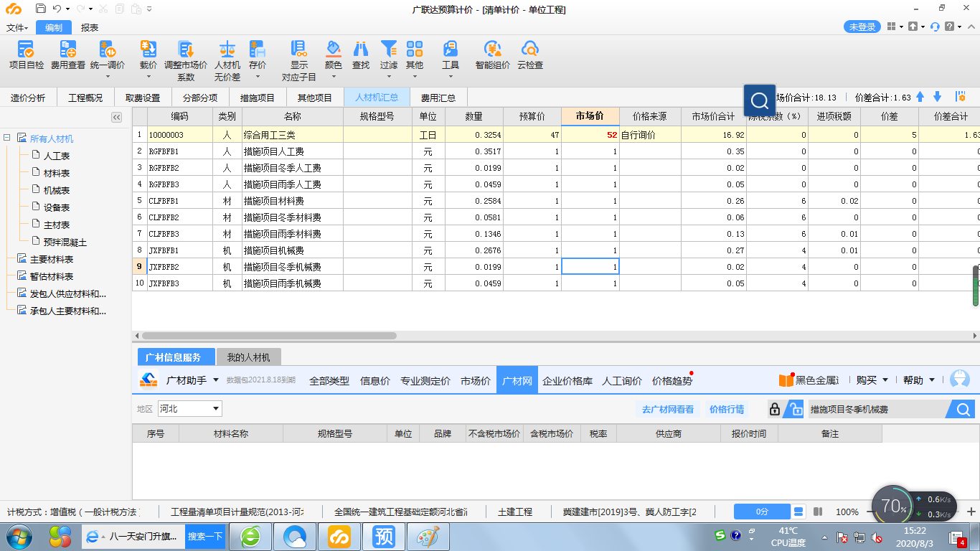980x551 pixels.
Task: Click the 预 app icon in taskbar
Action: (x=383, y=536)
